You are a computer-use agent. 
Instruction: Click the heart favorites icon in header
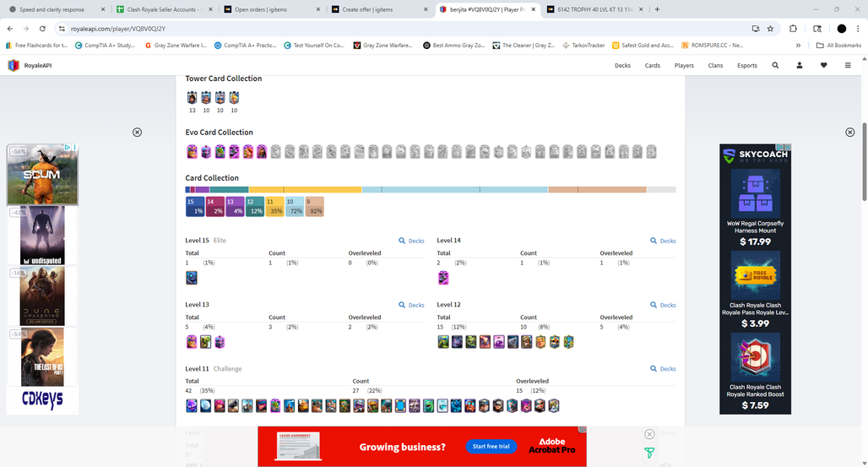[824, 65]
